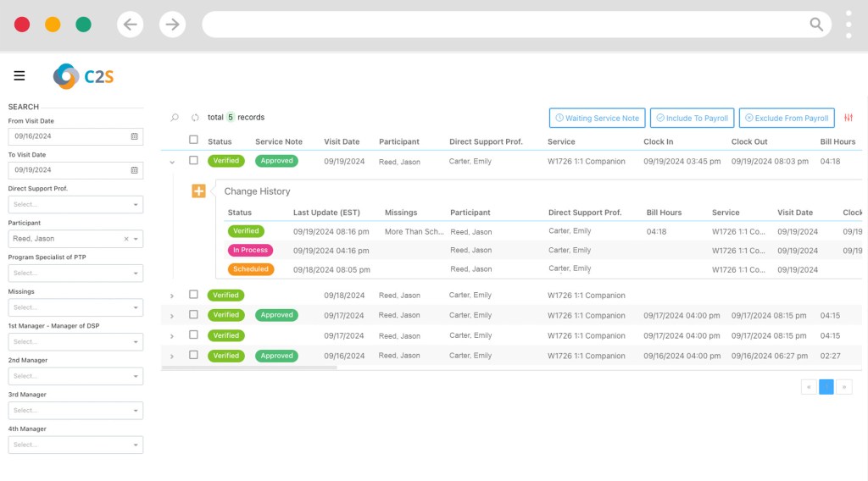868x481 pixels.
Task: Click the C2S logo
Action: pyautogui.click(x=83, y=76)
